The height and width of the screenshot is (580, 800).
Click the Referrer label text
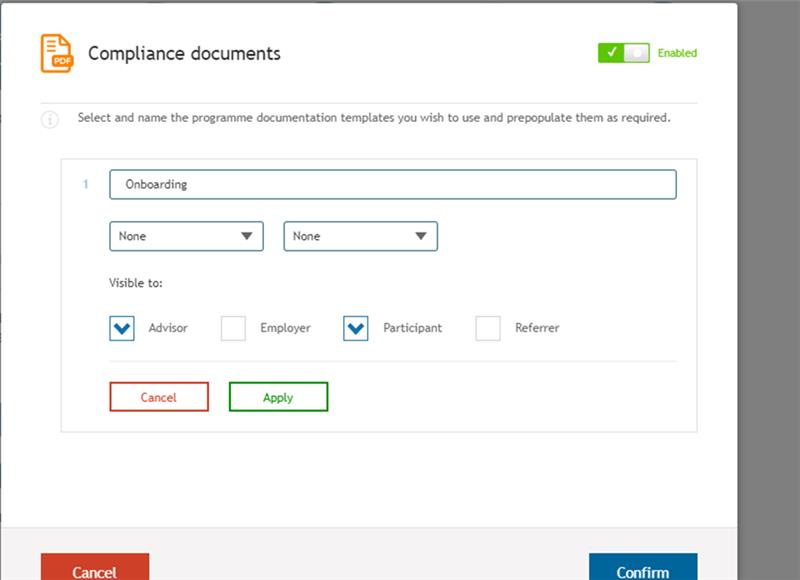click(x=537, y=328)
